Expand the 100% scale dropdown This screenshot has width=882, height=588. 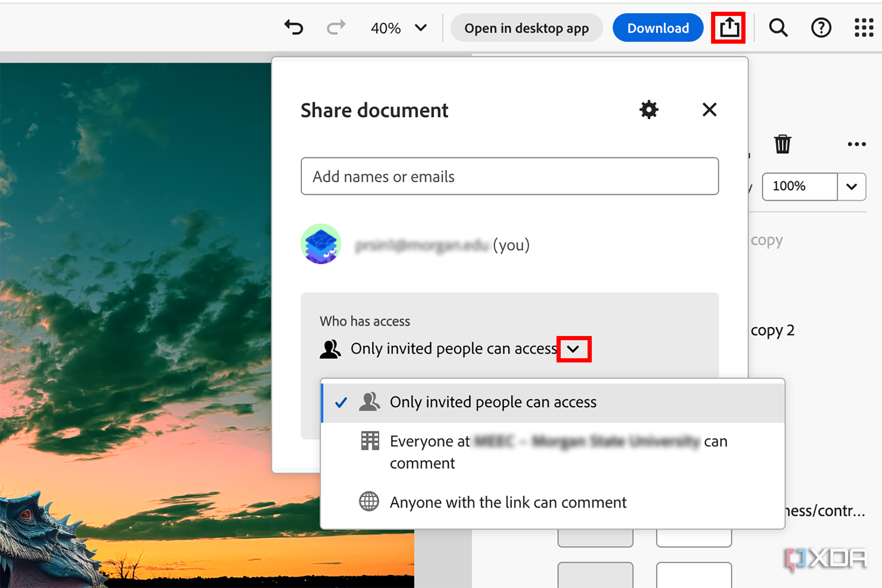852,186
